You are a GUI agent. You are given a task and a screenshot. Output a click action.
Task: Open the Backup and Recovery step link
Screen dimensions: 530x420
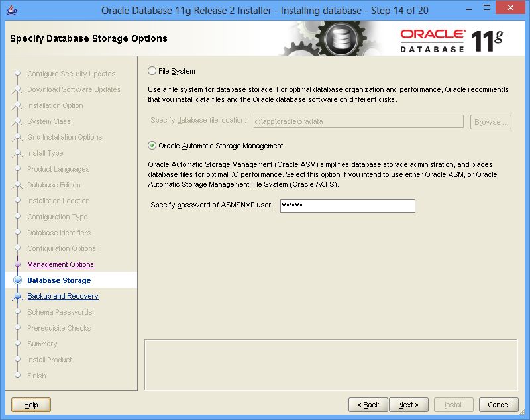63,296
